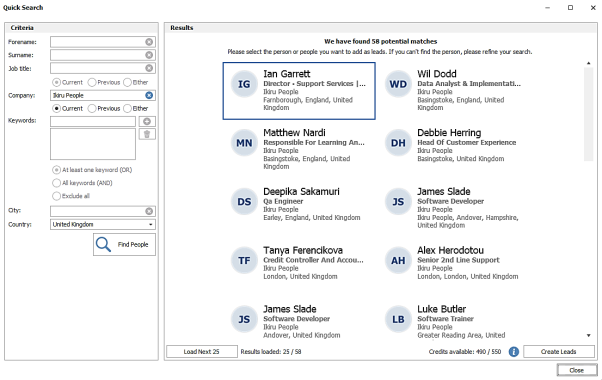Click the results scrollbar down arrow

point(589,335)
